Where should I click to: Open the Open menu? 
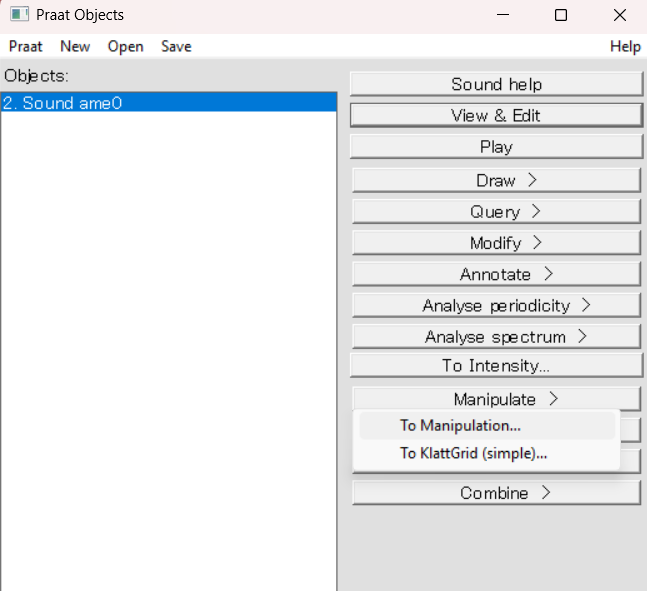[125, 46]
